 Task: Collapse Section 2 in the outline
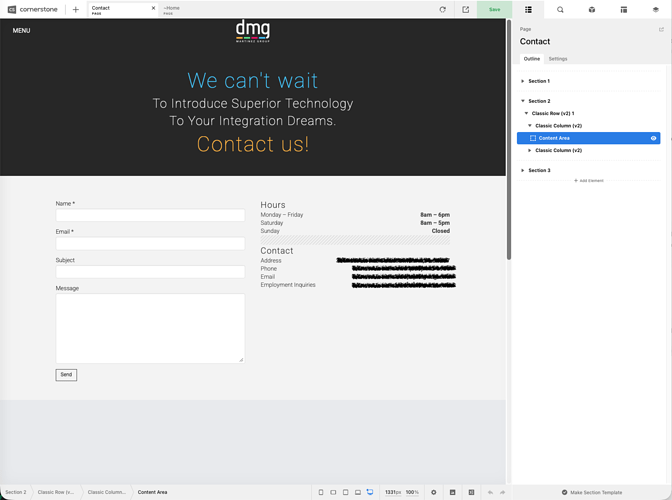(x=522, y=101)
